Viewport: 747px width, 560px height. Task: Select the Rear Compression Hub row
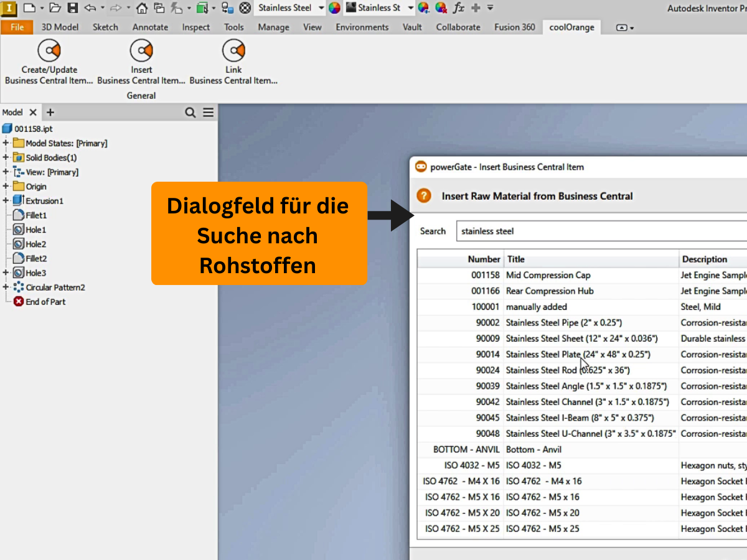click(582, 291)
